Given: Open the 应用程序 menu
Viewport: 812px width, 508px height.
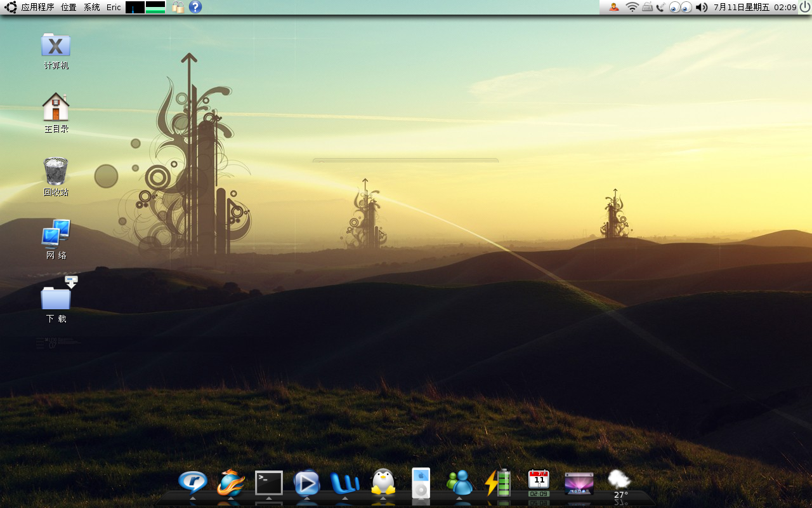Looking at the screenshot, I should click(x=37, y=8).
